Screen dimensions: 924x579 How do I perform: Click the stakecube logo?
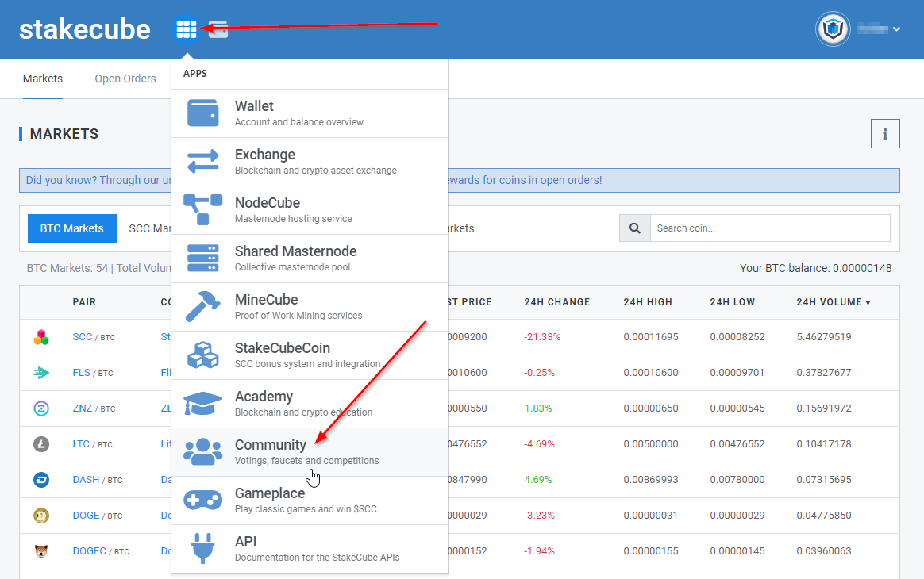pos(85,29)
